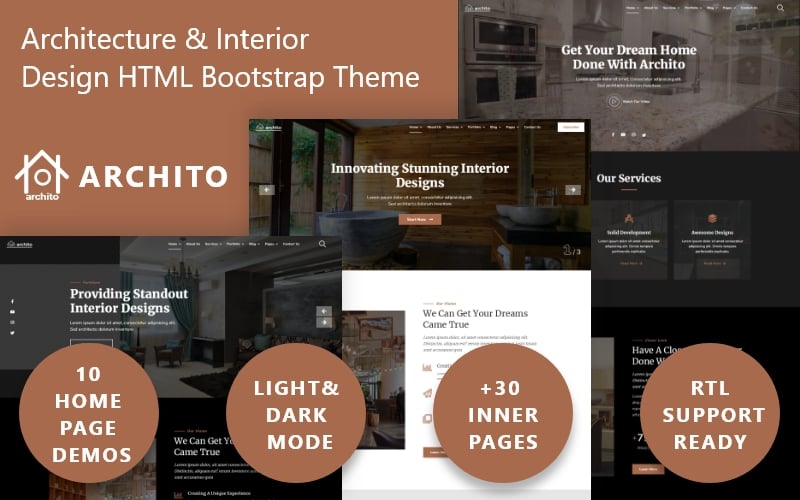Viewport: 800px width, 500px height.
Task: Expand Services dropdown in kitchen hero navigation
Action: point(671,8)
